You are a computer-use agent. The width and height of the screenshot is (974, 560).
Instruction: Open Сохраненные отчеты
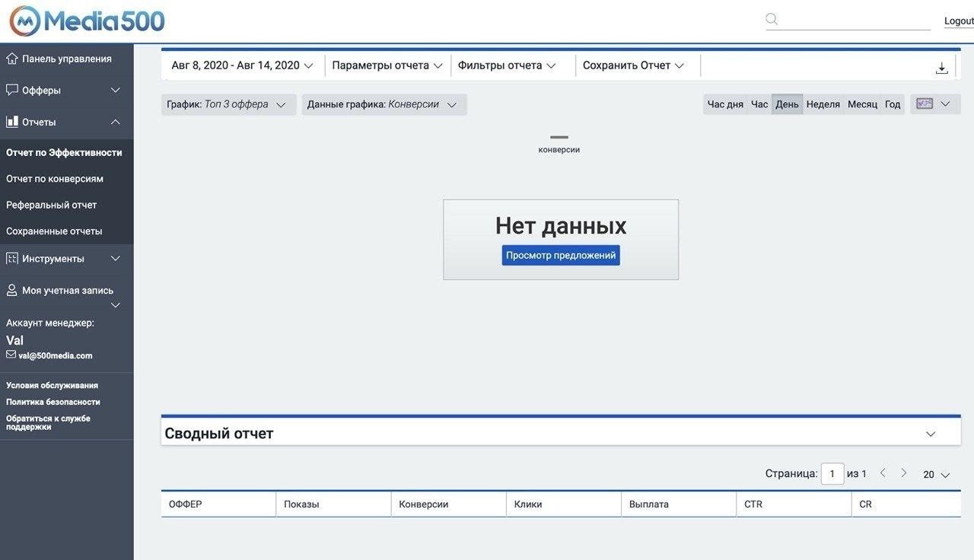54,231
